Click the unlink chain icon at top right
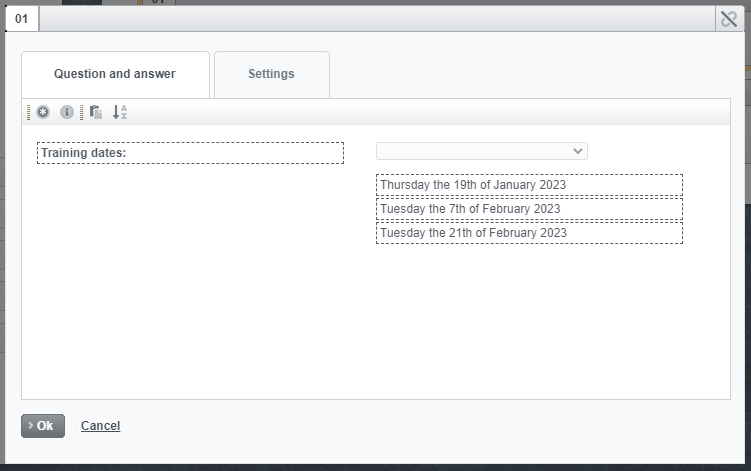751x471 pixels. (729, 19)
